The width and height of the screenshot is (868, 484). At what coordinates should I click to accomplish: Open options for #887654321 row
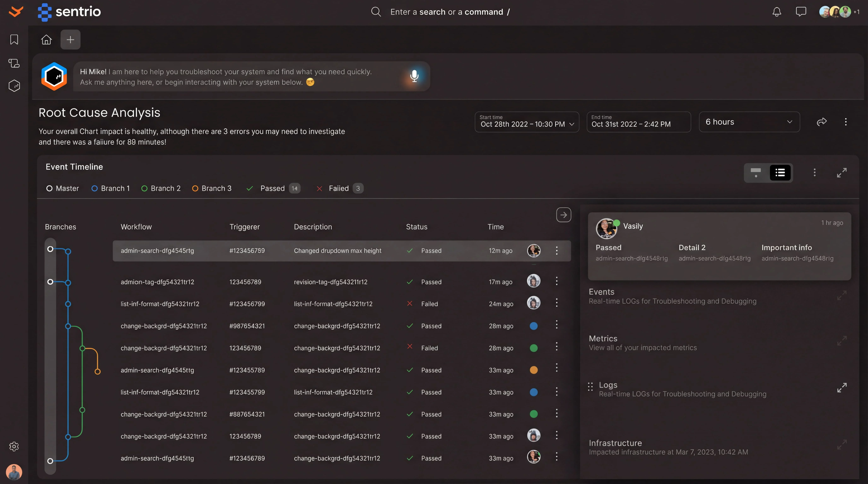pos(557,413)
